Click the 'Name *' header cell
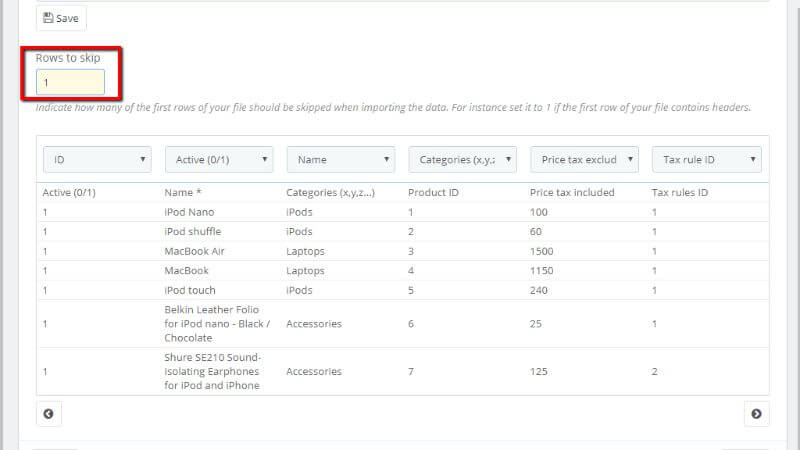Viewport: 800px width, 450px height. coord(183,192)
